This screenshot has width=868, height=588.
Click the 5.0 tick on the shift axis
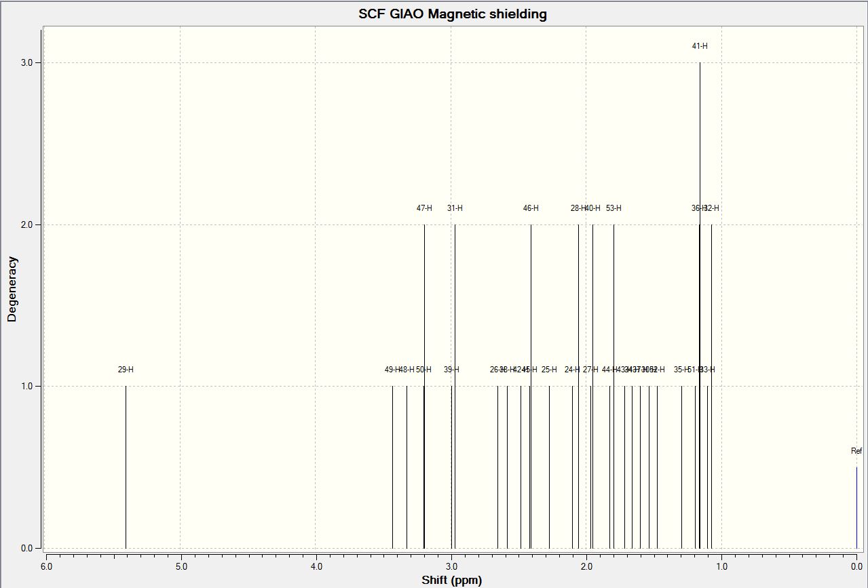(x=181, y=566)
